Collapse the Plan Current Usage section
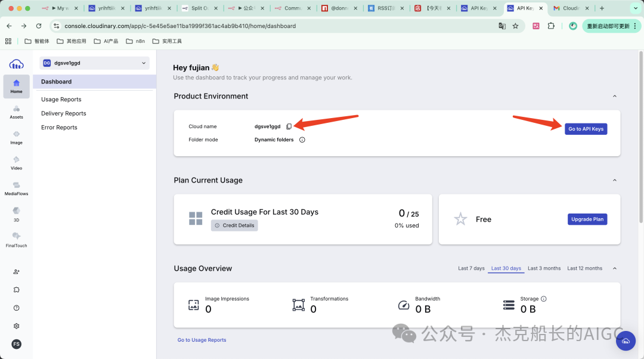644x359 pixels. pyautogui.click(x=615, y=180)
